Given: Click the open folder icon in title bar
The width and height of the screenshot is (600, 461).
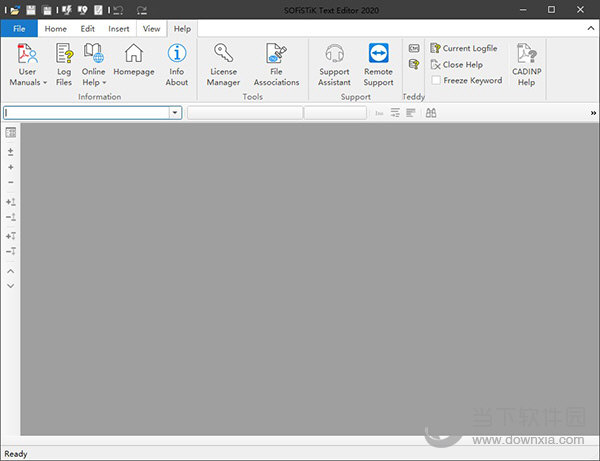Looking at the screenshot, I should (15, 10).
